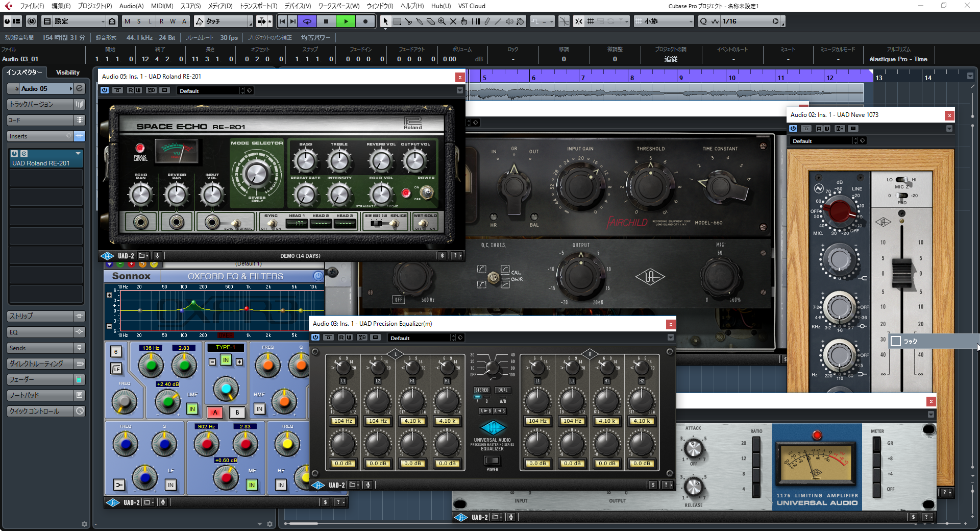Image resolution: width=980 pixels, height=531 pixels.
Task: Select the Object Selection arrow tool
Action: coord(385,21)
